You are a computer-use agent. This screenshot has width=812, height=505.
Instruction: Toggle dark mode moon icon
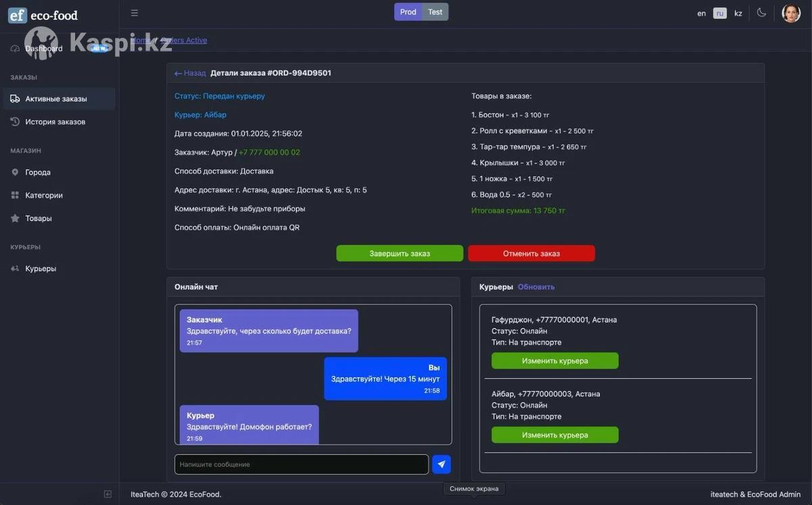click(x=761, y=13)
